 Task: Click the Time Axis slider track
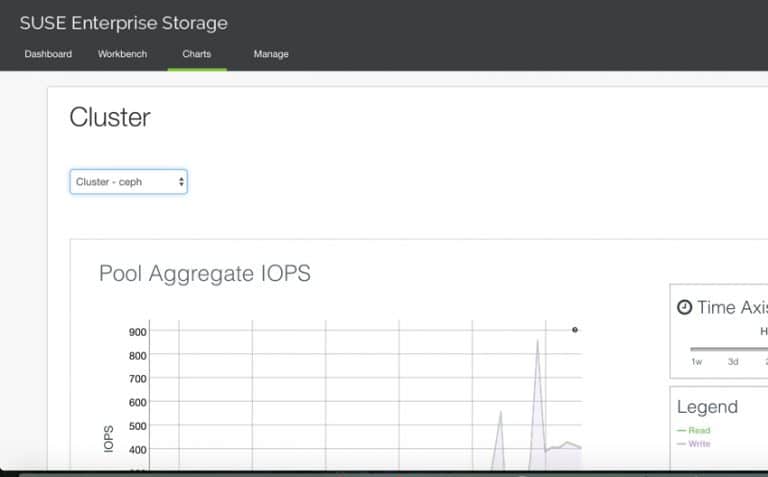click(x=729, y=349)
